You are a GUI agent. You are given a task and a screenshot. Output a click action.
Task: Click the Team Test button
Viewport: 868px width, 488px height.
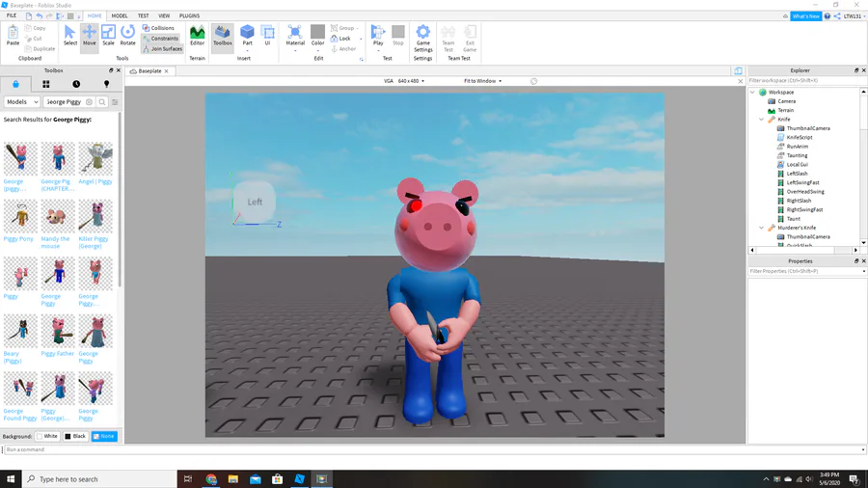[x=448, y=39]
